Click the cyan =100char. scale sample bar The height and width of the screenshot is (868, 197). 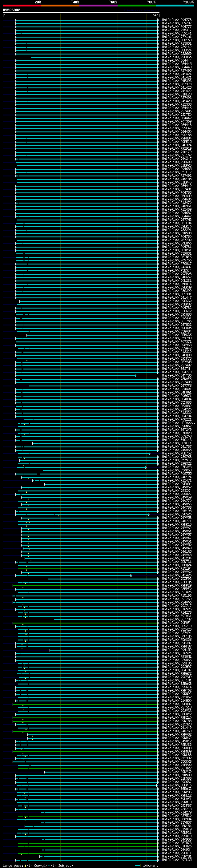pos(137,865)
